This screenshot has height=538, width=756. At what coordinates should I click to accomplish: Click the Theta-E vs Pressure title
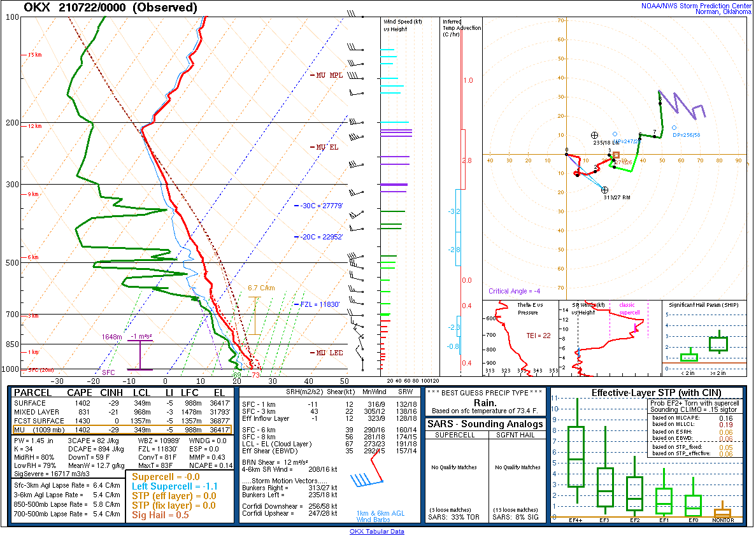pos(530,309)
